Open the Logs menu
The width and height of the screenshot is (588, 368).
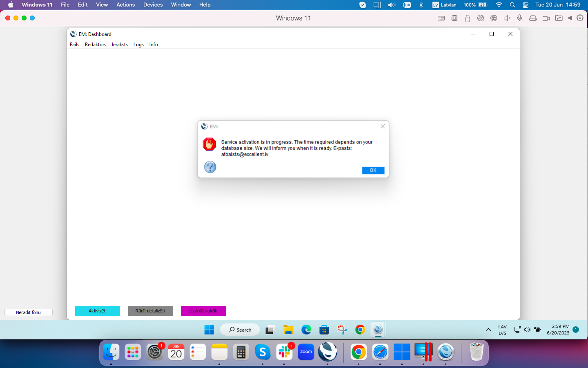[x=138, y=45]
